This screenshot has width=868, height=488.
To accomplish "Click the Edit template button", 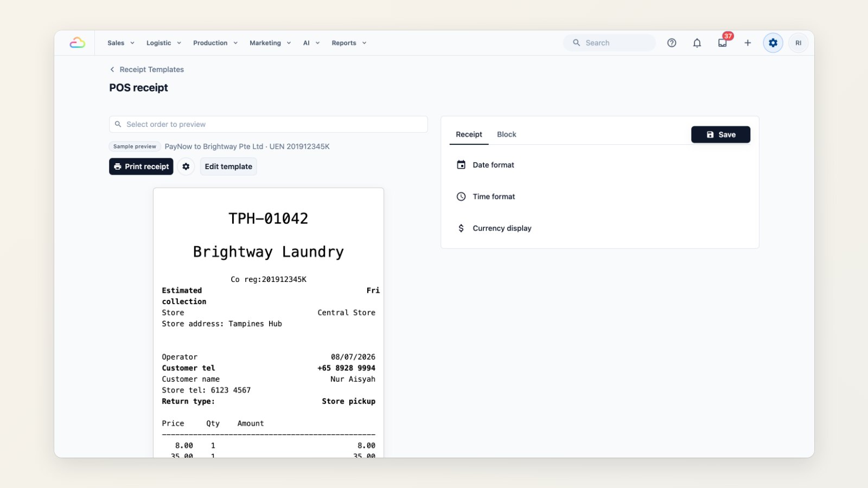I will (x=228, y=166).
